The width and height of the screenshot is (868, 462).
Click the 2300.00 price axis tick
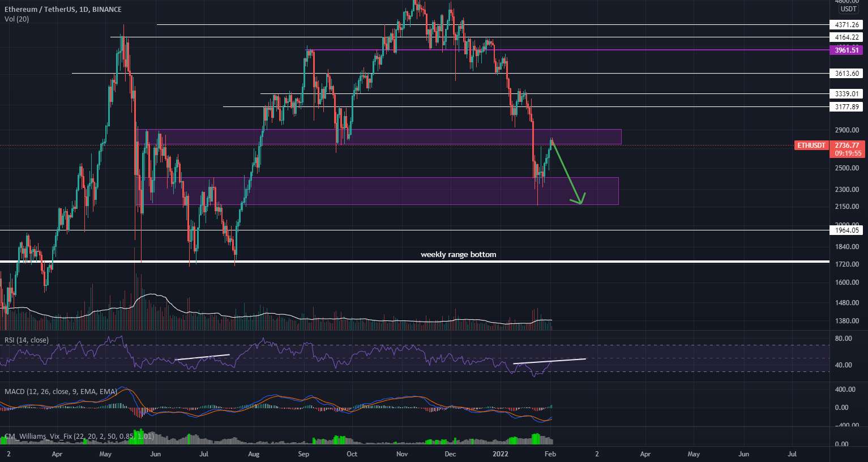pyautogui.click(x=847, y=190)
